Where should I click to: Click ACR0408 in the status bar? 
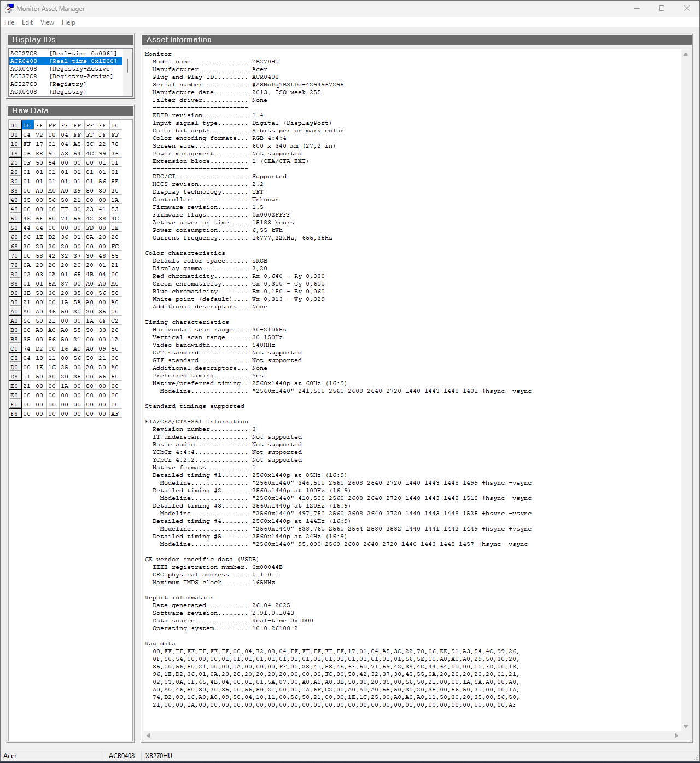point(121,756)
